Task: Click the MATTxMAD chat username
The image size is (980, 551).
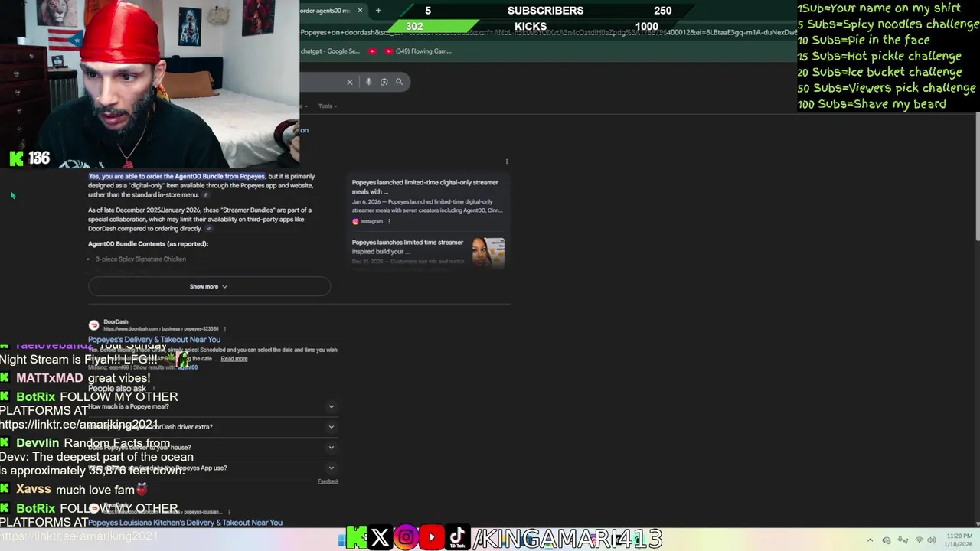Action: [50, 378]
